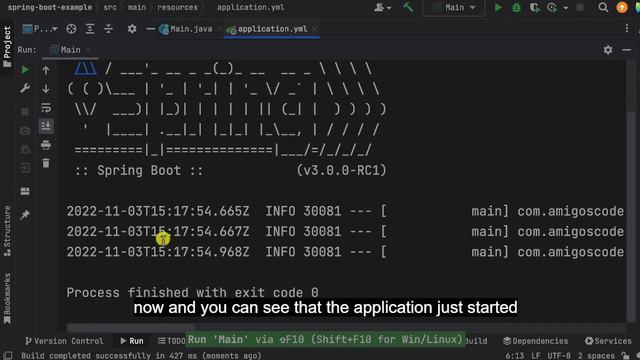Click the '(v3.0.0-RC1)' version text

[341, 170]
